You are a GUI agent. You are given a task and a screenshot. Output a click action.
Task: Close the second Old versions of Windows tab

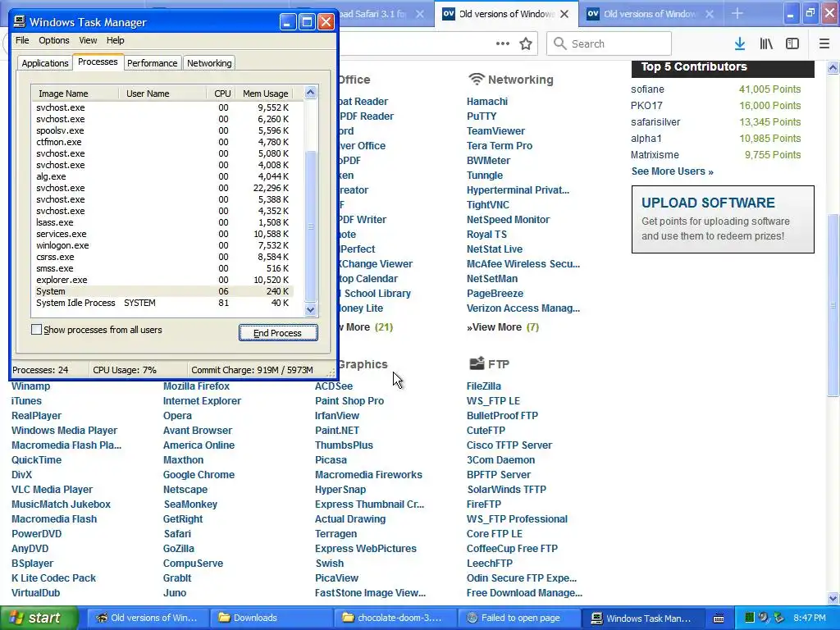(710, 15)
